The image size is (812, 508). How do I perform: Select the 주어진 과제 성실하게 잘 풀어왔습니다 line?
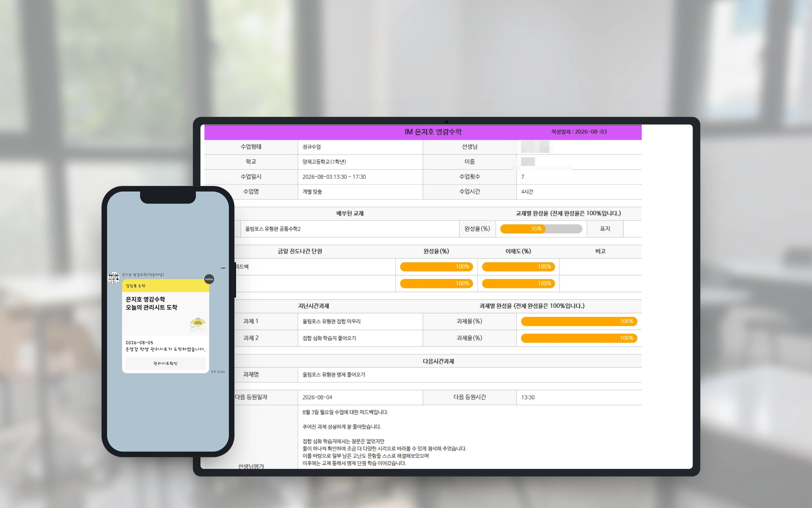[342, 427]
